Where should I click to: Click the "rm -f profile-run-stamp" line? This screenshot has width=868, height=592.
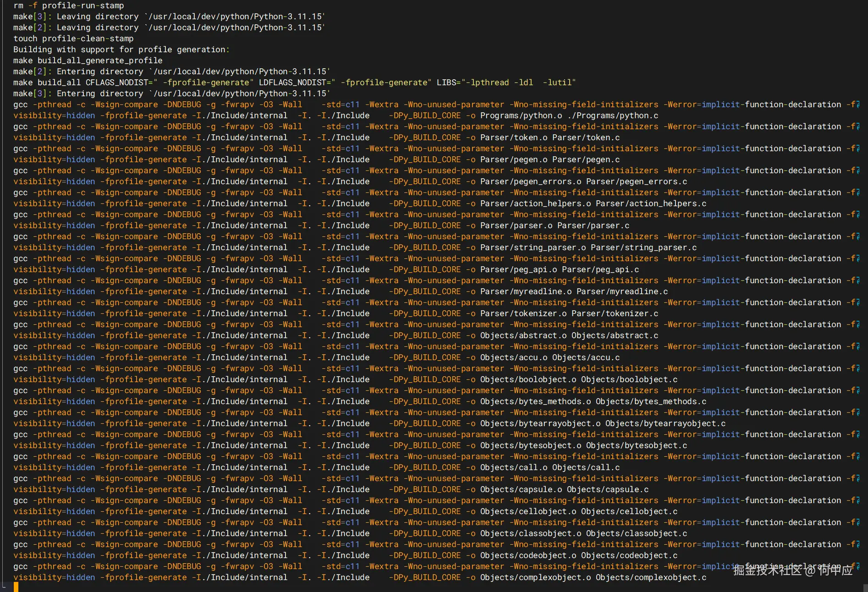tap(69, 5)
